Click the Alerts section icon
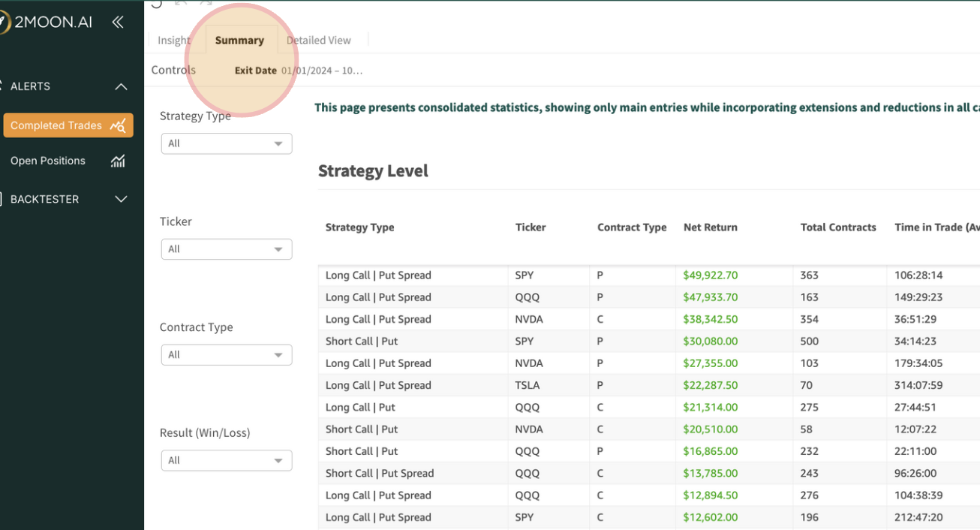Viewport: 980px width, 530px height. [2, 86]
